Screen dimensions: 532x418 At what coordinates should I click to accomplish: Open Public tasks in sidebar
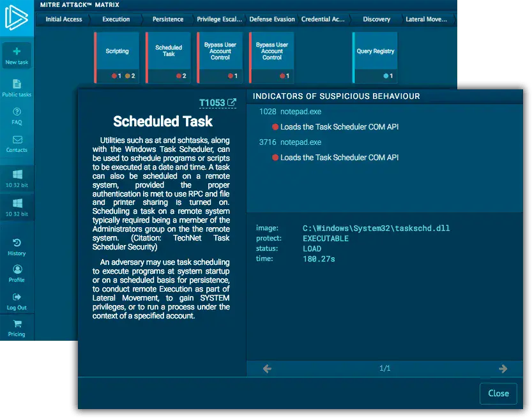17,88
